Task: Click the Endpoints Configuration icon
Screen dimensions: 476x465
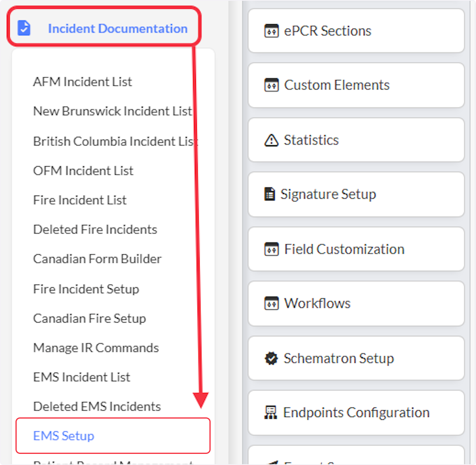Action: pos(271,413)
